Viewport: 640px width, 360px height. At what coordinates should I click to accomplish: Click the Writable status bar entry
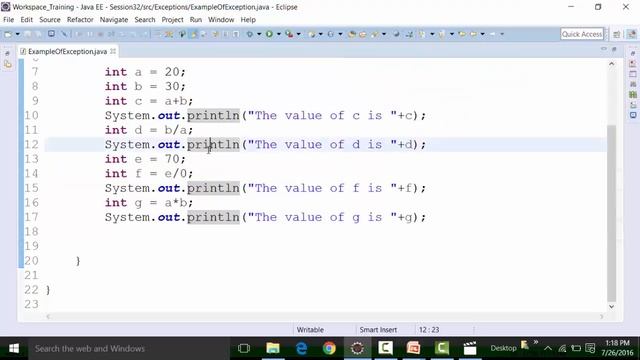[310, 329]
